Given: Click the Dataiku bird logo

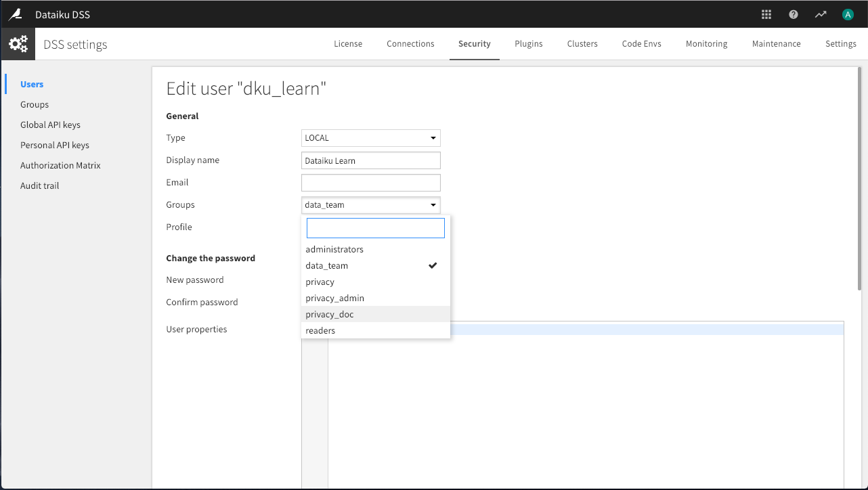Looking at the screenshot, I should tap(14, 14).
